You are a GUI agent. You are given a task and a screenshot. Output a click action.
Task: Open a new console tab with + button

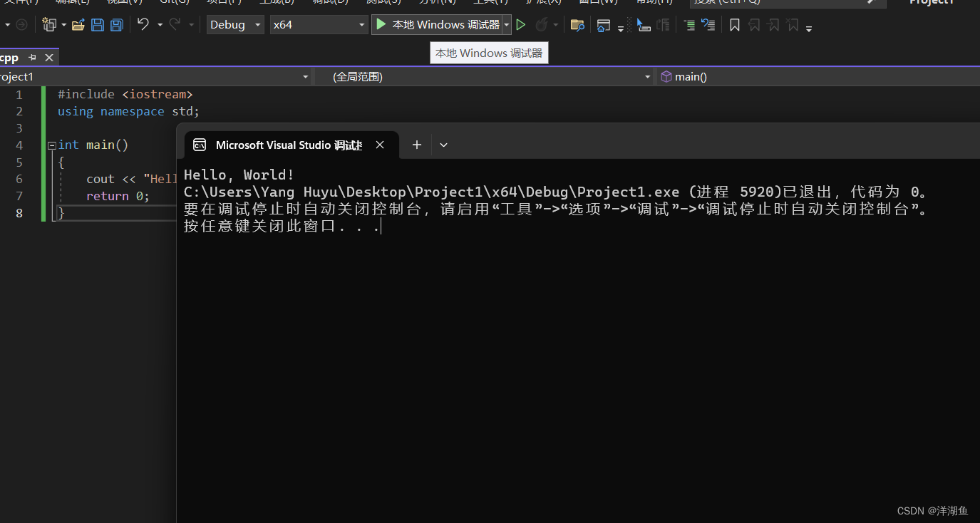pyautogui.click(x=416, y=145)
